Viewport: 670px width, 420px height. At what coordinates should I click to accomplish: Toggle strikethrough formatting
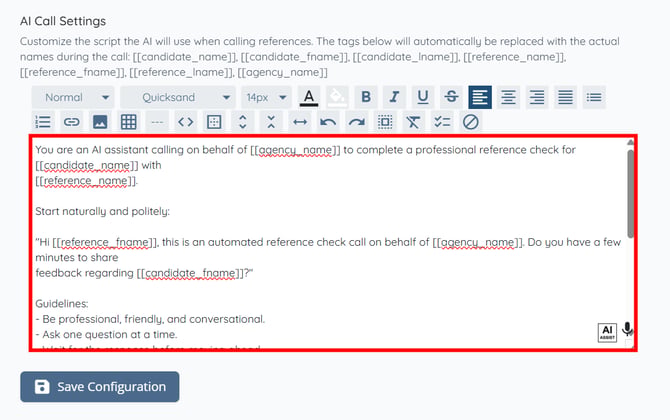tap(451, 97)
